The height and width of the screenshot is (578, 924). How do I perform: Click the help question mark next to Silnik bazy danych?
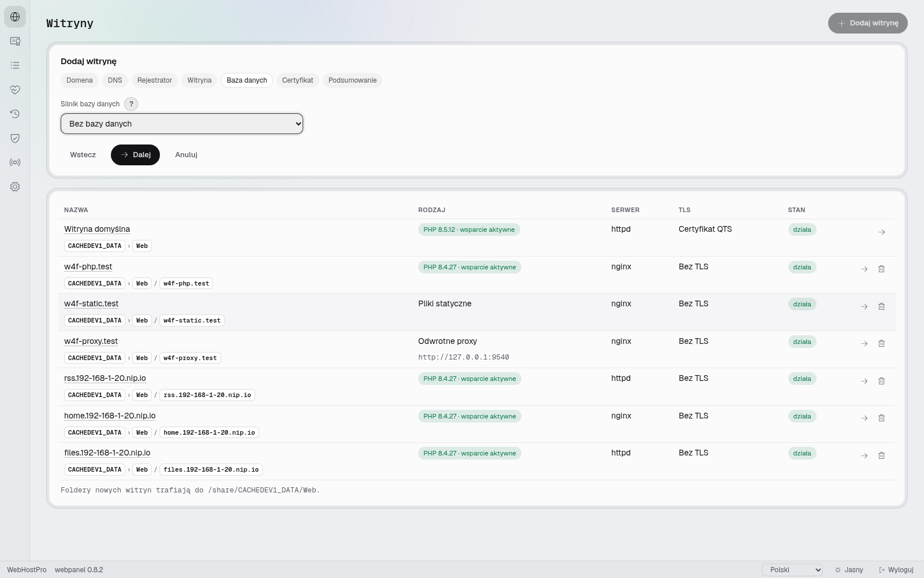click(x=131, y=104)
